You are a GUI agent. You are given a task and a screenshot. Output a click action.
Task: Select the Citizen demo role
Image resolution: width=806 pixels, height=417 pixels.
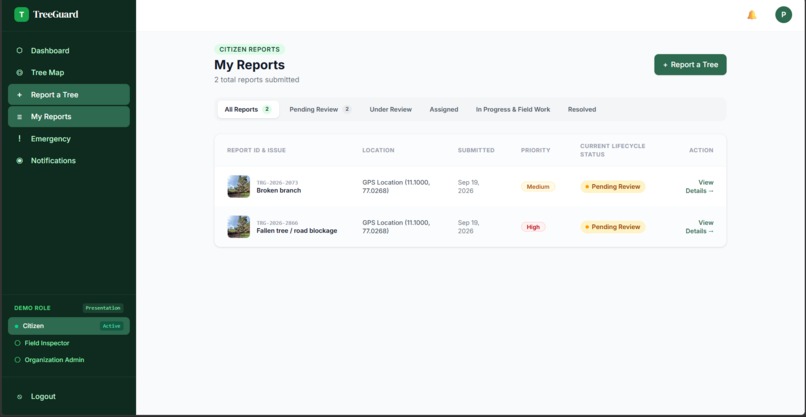(x=69, y=326)
